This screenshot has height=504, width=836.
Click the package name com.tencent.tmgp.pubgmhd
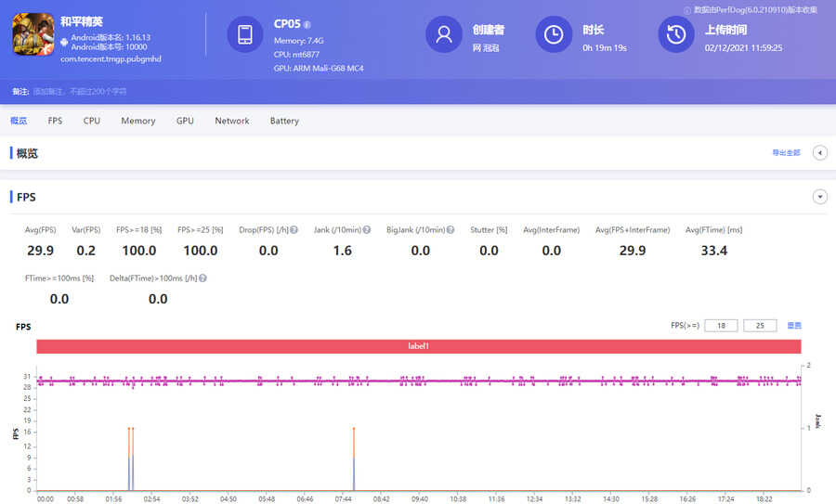click(x=111, y=59)
